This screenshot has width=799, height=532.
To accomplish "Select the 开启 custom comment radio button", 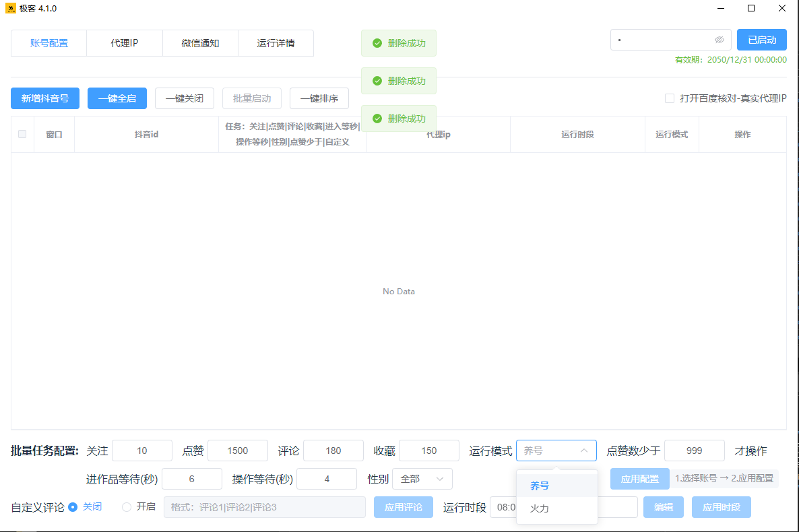I will coord(127,507).
